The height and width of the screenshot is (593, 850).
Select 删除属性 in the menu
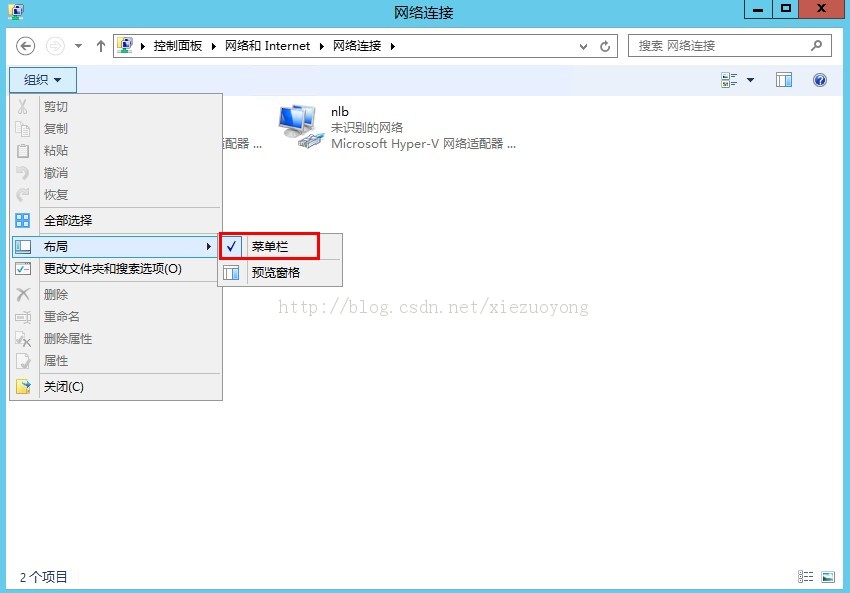(116, 339)
